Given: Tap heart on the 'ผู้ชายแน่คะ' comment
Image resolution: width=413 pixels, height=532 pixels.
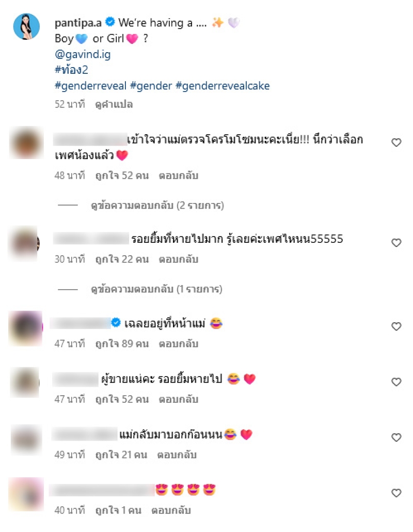Looking at the screenshot, I should (396, 382).
